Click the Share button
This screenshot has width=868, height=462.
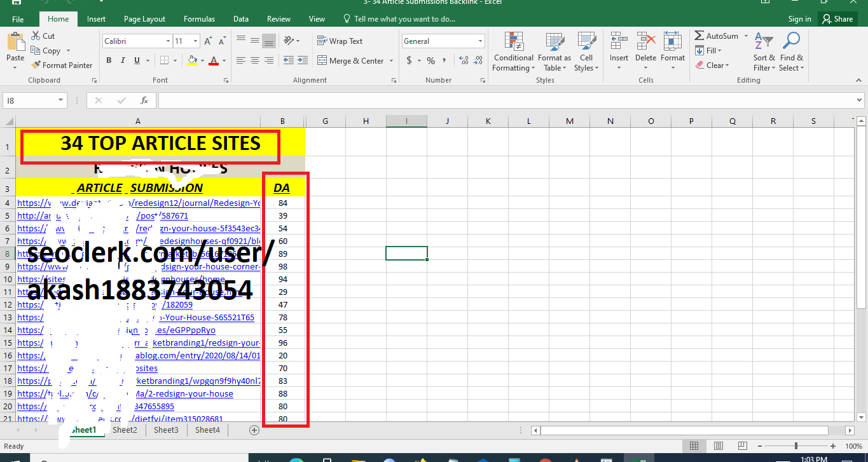pos(837,19)
